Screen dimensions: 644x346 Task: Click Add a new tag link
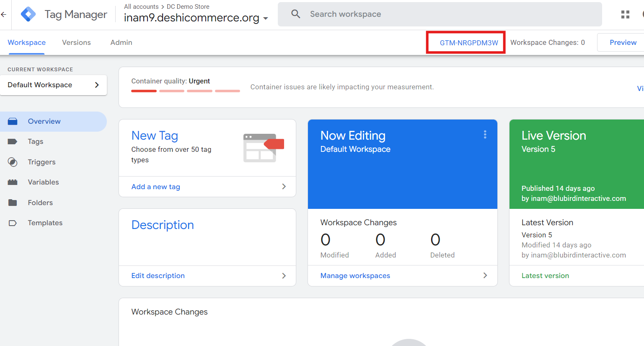pos(155,187)
